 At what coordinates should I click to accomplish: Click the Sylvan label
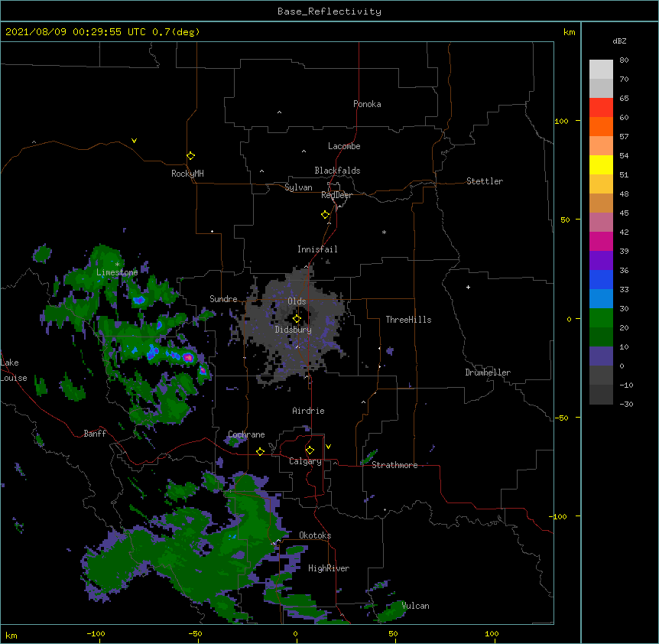pos(298,187)
